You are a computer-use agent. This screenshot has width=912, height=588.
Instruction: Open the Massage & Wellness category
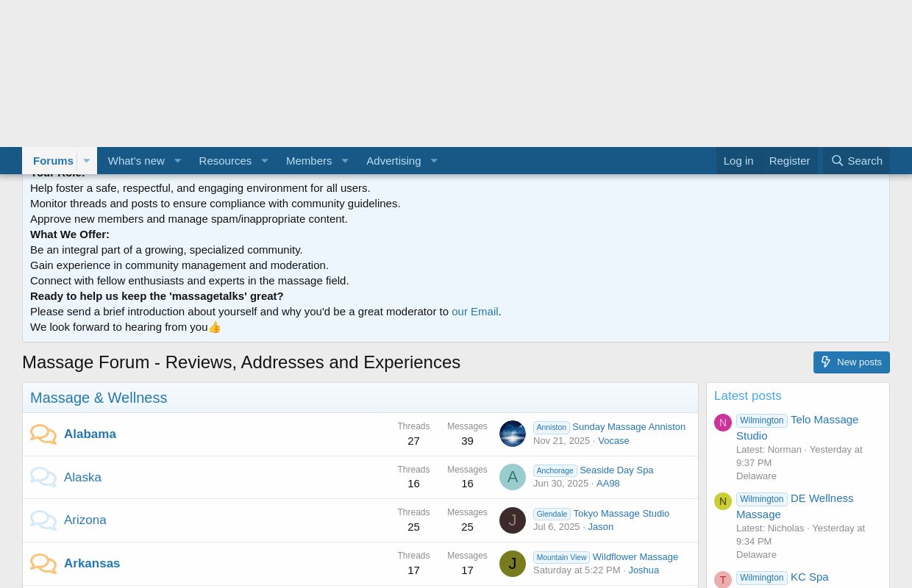tap(99, 398)
